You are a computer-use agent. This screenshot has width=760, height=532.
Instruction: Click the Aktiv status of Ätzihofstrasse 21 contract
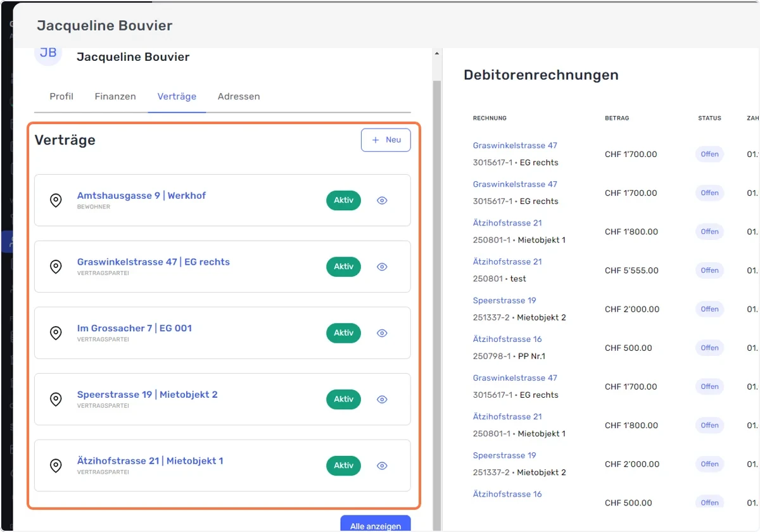coord(343,466)
